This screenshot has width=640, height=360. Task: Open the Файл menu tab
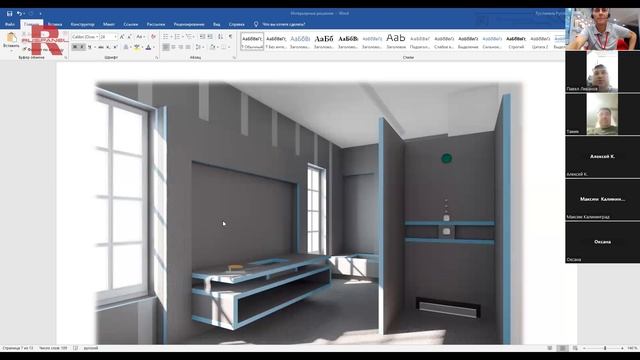point(10,24)
